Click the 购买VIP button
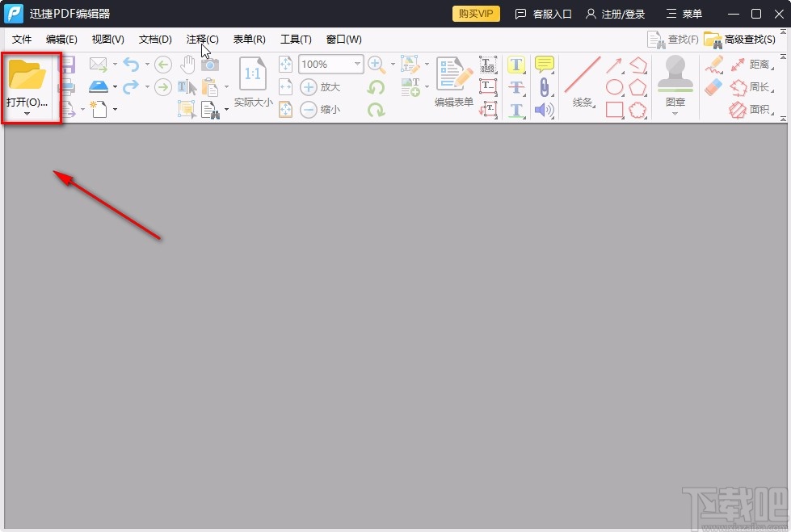Viewport: 791px width, 532px height. click(476, 14)
